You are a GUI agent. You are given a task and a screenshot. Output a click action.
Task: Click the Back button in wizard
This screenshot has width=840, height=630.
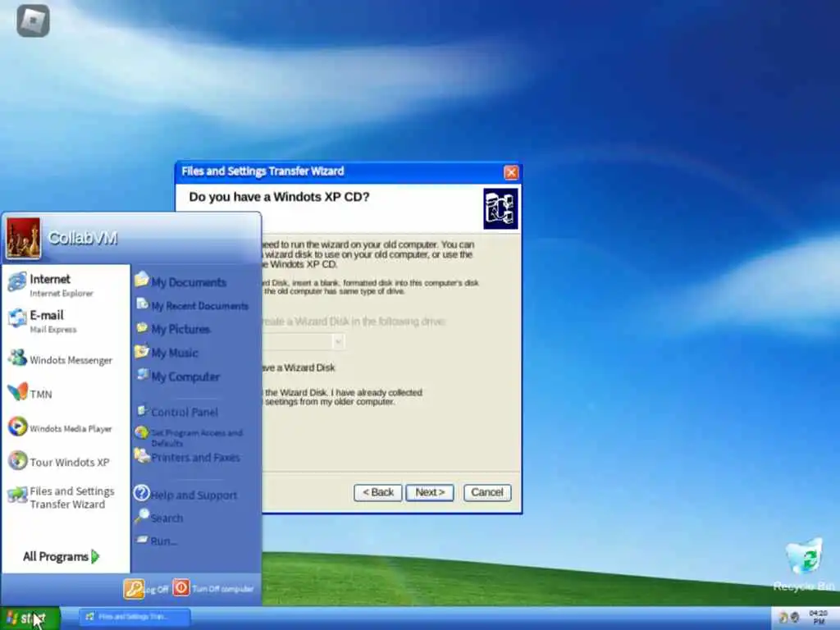[377, 492]
